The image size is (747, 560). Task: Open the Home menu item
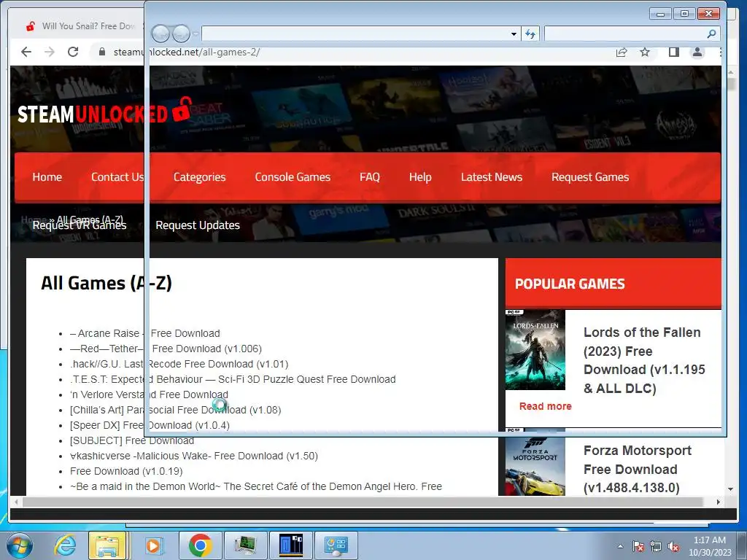click(x=47, y=177)
